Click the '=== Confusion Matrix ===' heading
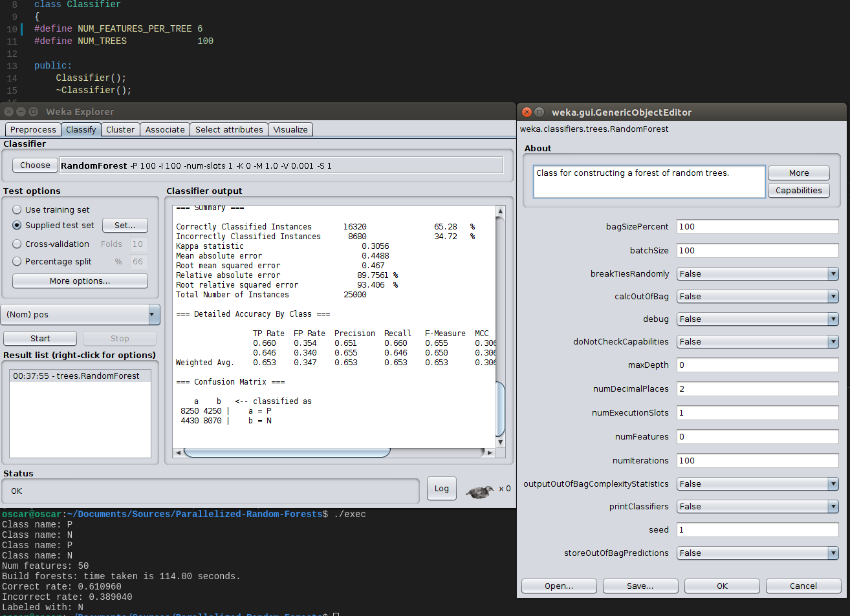 click(x=230, y=382)
